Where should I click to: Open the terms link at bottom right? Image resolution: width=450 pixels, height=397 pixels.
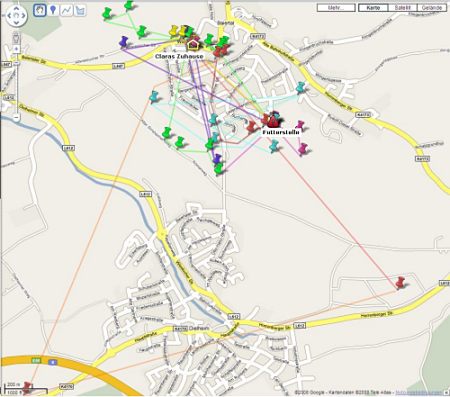click(x=420, y=392)
